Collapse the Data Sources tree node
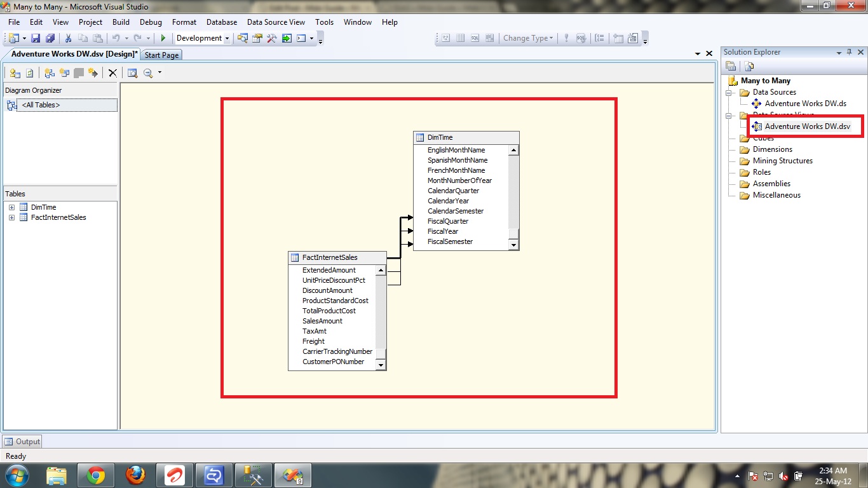 click(x=729, y=91)
